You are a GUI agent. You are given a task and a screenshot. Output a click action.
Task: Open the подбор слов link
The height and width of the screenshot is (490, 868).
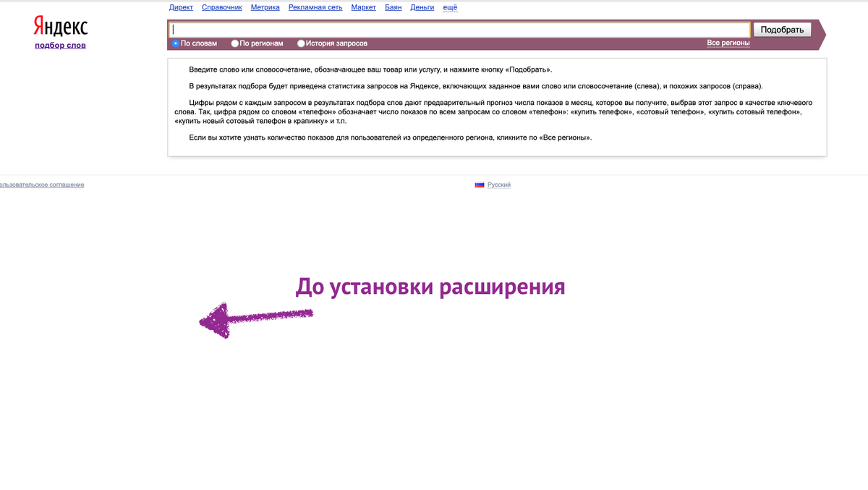click(x=60, y=46)
